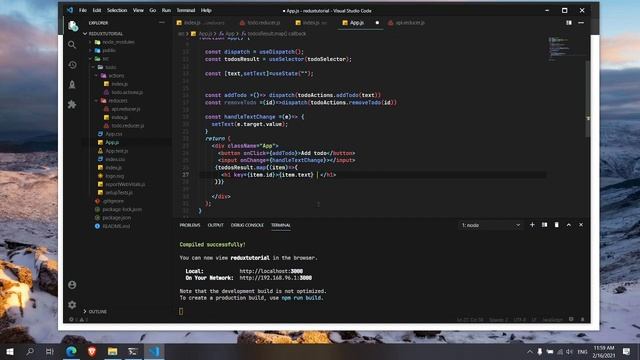This screenshot has width=640, height=360.
Task: Click the editor minimap
Action: (559, 48)
